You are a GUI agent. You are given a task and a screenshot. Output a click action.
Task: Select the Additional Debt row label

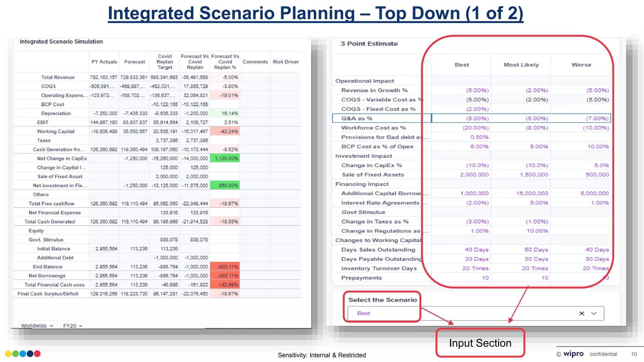point(55,258)
